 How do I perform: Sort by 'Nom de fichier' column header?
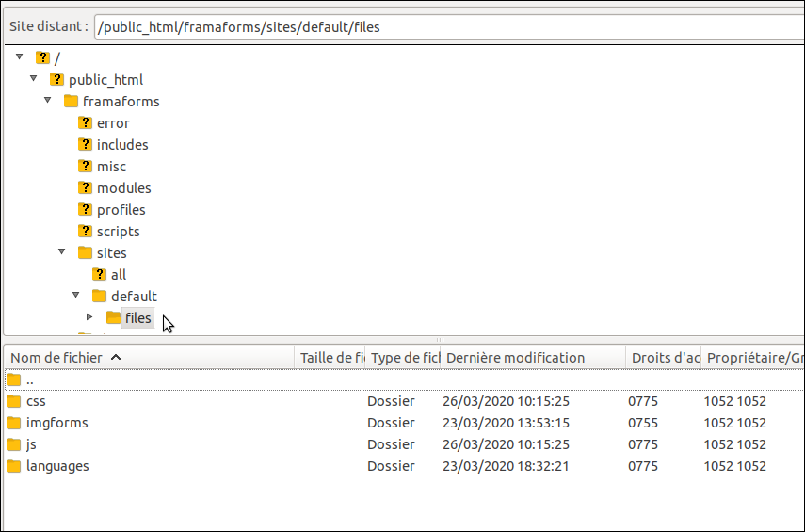click(x=149, y=358)
